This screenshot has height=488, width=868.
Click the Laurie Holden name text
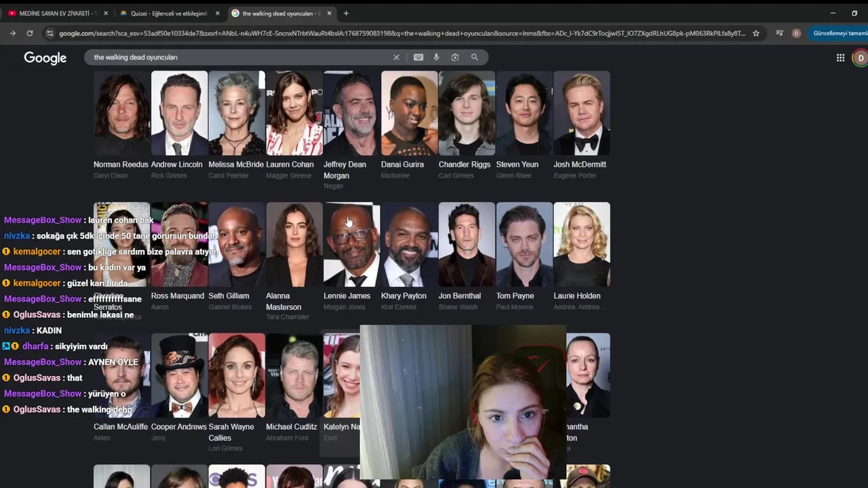577,296
